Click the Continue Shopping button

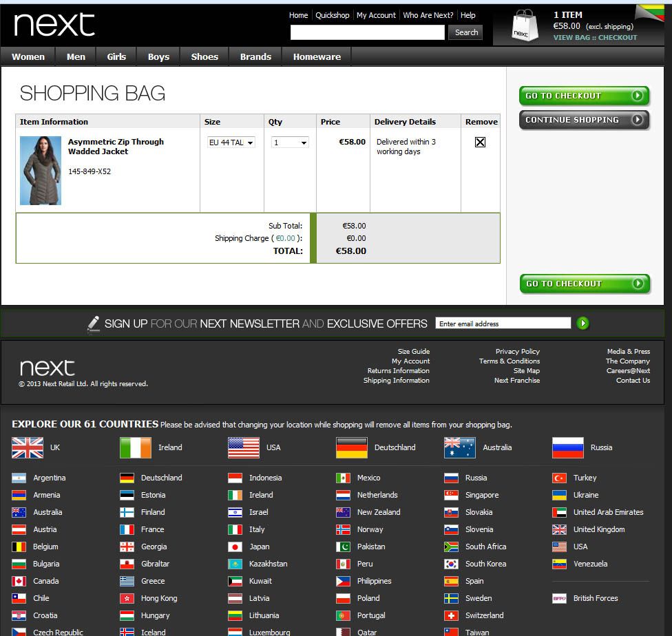(x=584, y=120)
